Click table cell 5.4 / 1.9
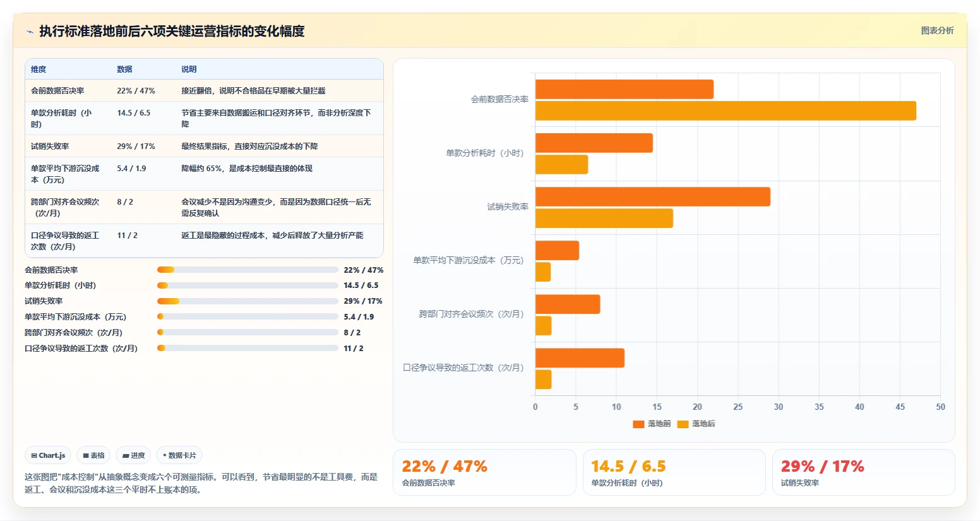Viewport: 980px width, 521px height. coord(131,169)
